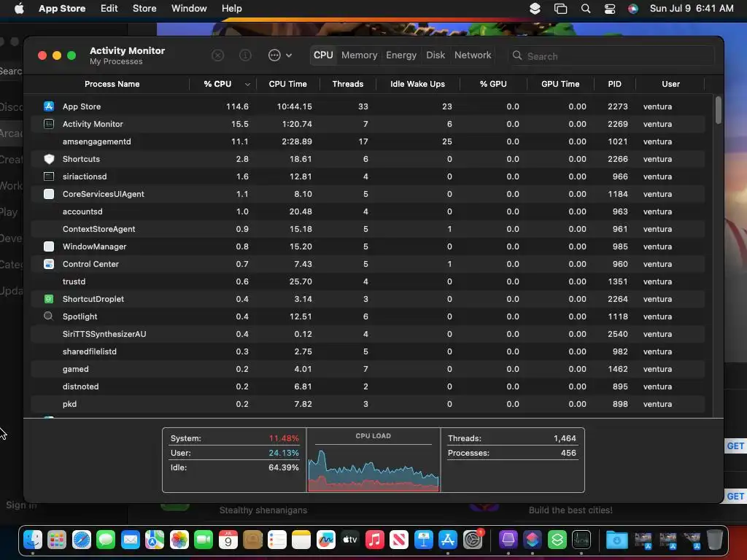This screenshot has width=747, height=560.
Task: Click the Search field in Activity Monitor
Action: coord(612,55)
